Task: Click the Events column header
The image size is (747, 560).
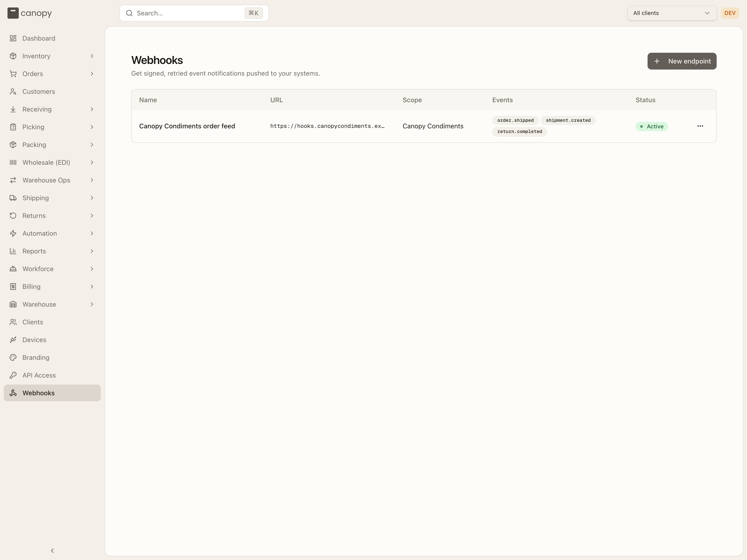Action: click(503, 100)
